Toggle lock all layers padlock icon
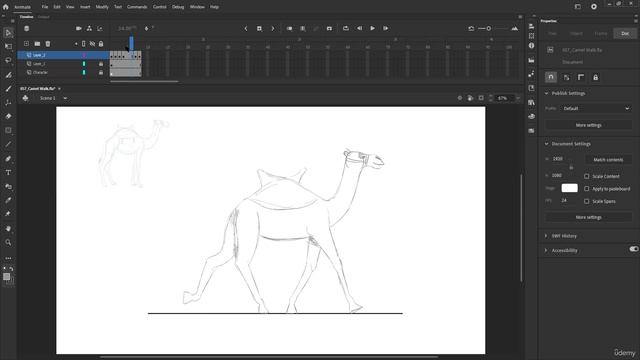Viewport: 640px width, 360px height. [101, 44]
